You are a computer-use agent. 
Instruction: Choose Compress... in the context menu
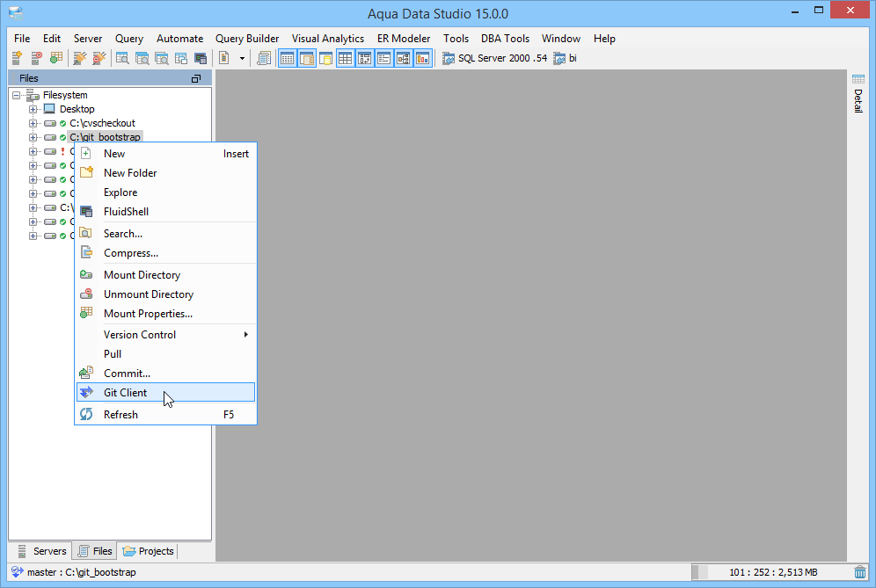pyautogui.click(x=166, y=253)
